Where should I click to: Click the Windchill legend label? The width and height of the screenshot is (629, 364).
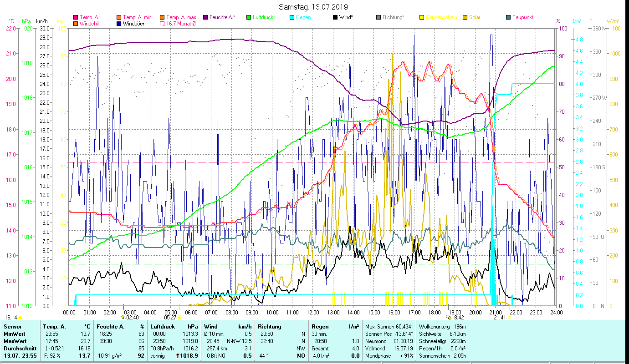[90, 24]
